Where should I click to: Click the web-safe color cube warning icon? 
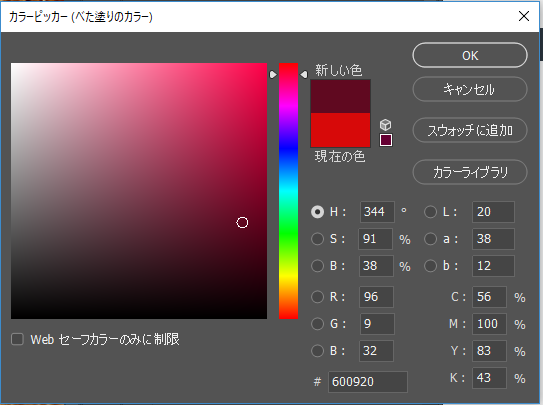click(385, 125)
